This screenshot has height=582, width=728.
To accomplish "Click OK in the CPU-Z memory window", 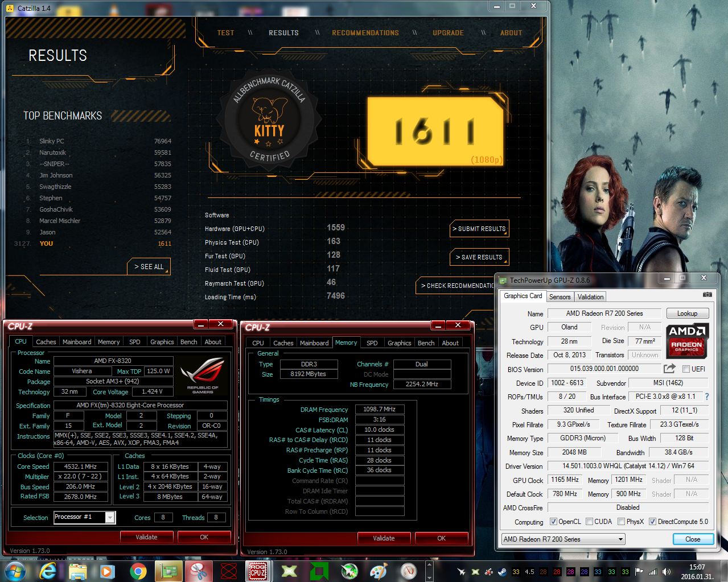I will (441, 538).
